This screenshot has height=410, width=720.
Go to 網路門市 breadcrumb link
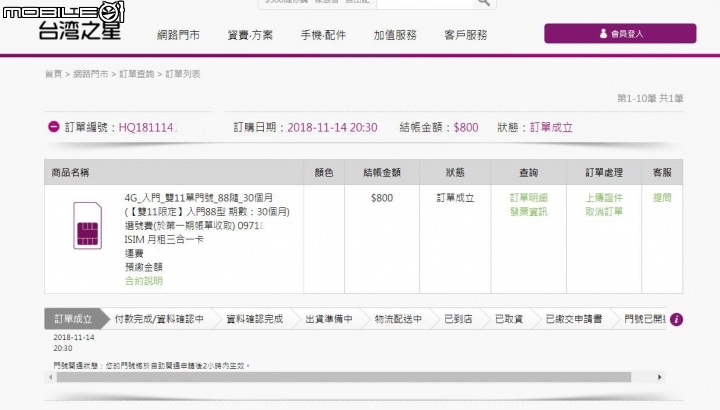click(91, 74)
